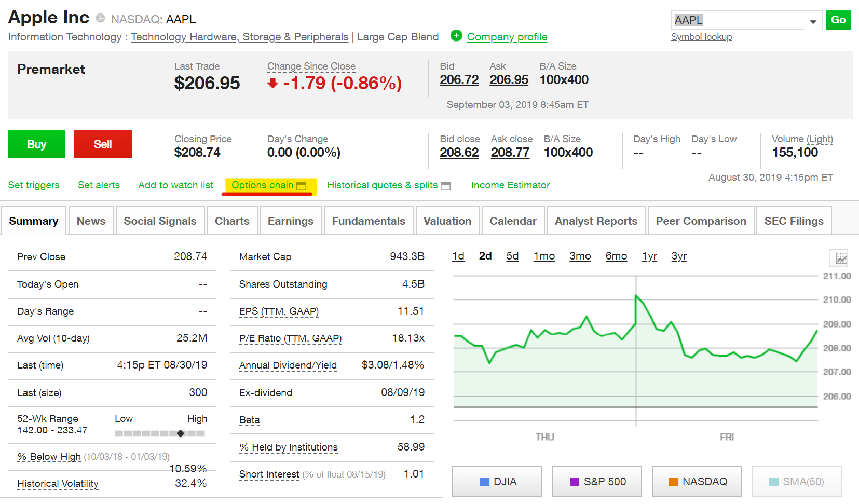
Task: Click the Short Interest label
Action: click(x=269, y=474)
